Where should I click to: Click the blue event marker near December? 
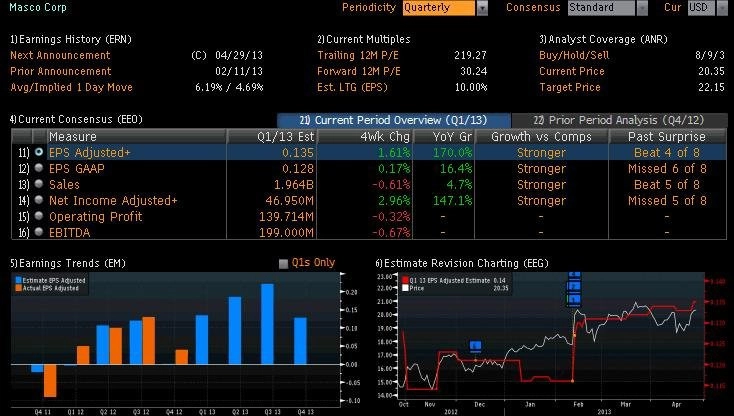click(x=476, y=346)
